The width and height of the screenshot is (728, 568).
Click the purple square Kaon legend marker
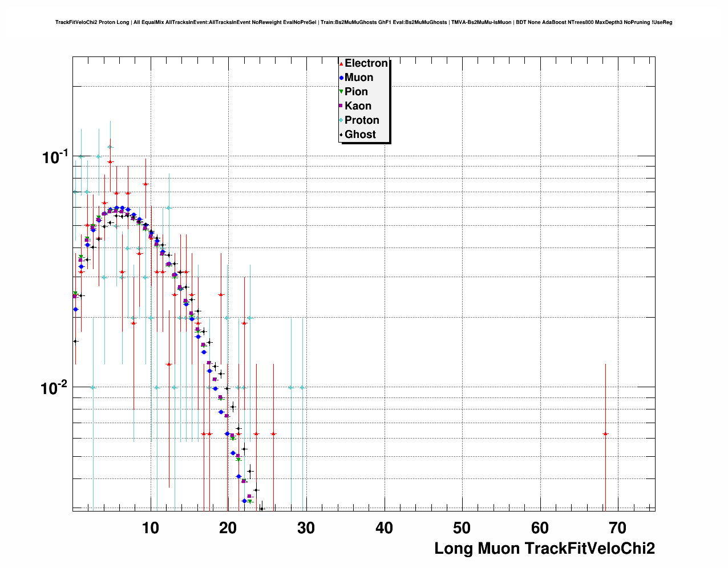pos(341,106)
